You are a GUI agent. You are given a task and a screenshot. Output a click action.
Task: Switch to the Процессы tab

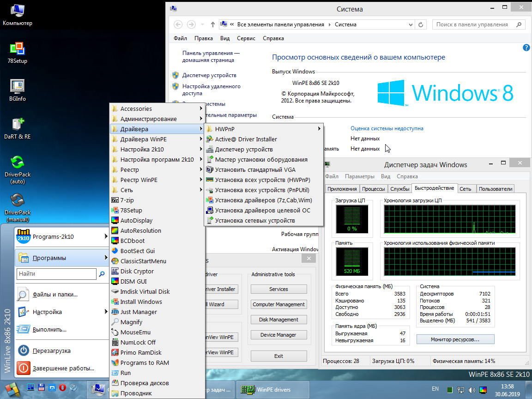[x=374, y=189]
